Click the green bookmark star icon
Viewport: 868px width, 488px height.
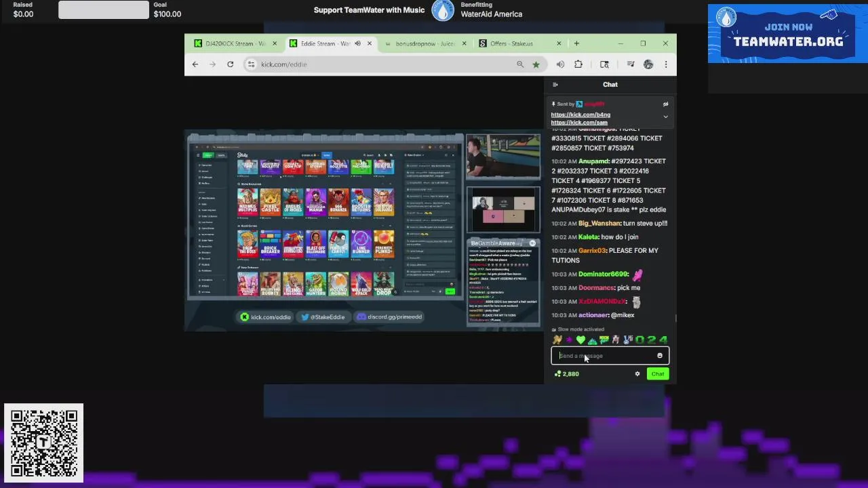(536, 64)
